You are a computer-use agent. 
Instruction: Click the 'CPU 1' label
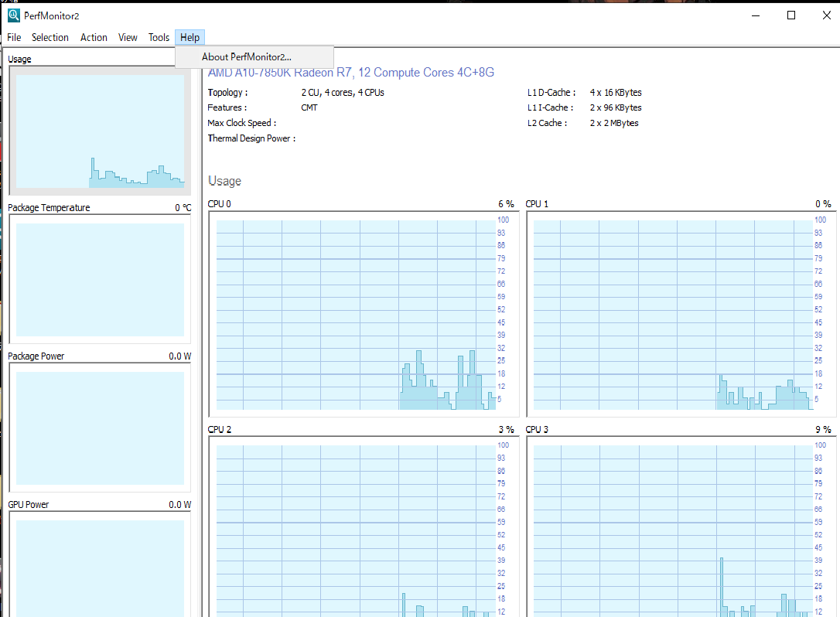point(537,204)
